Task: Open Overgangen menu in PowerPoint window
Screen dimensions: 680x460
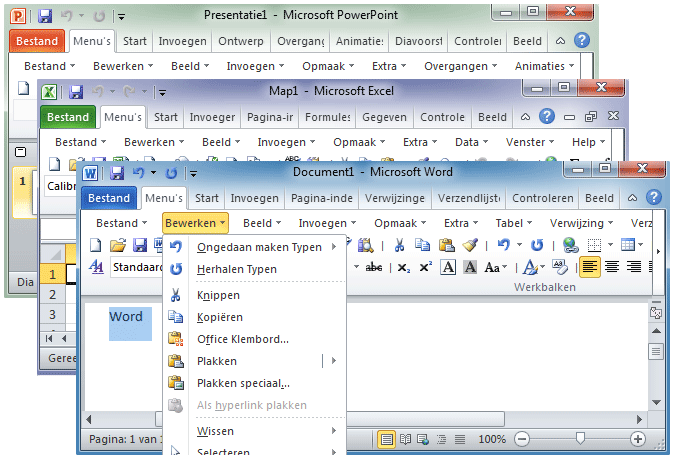Action: tap(460, 66)
